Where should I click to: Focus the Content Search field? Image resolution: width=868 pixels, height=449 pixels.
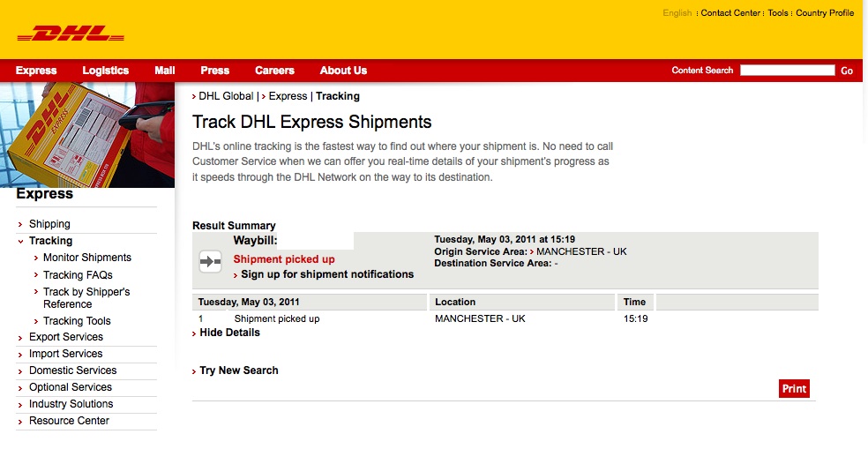(787, 70)
